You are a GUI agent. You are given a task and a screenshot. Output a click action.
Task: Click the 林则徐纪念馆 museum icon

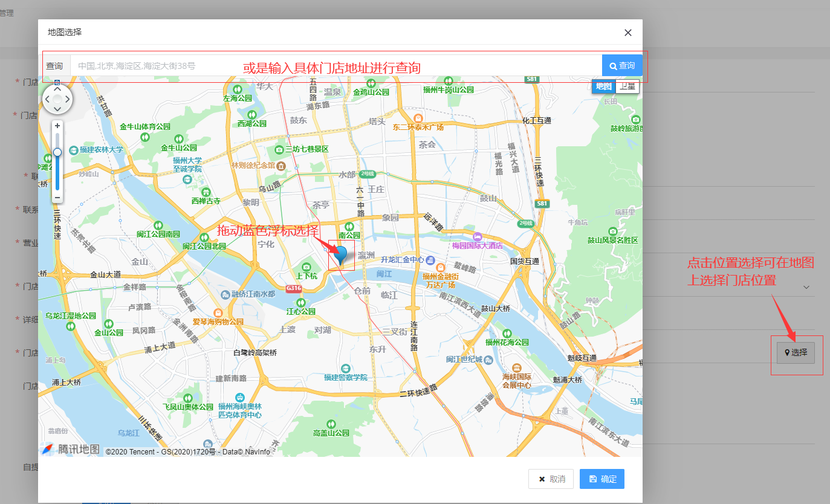[x=281, y=165]
